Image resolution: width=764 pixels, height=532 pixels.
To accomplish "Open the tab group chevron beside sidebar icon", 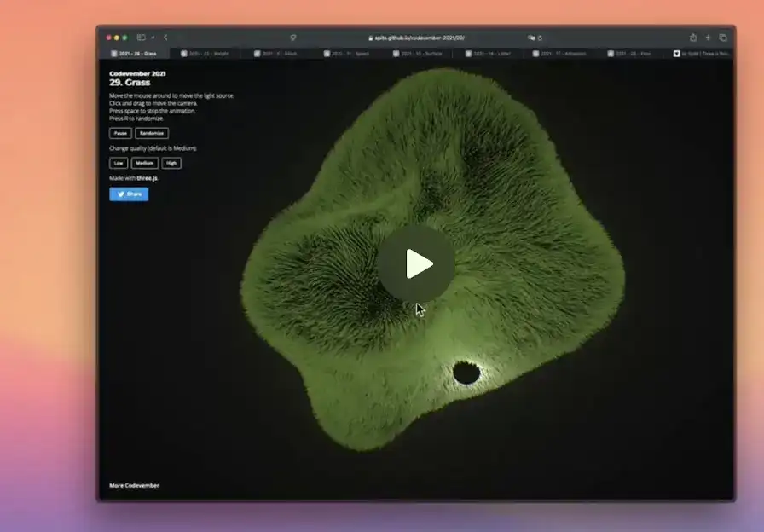I will 153,38.
